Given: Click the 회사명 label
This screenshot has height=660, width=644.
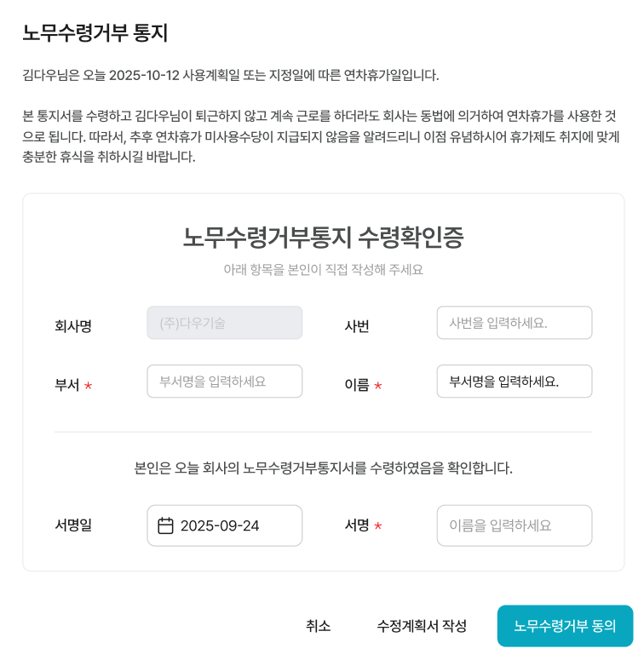Looking at the screenshot, I should [x=73, y=325].
